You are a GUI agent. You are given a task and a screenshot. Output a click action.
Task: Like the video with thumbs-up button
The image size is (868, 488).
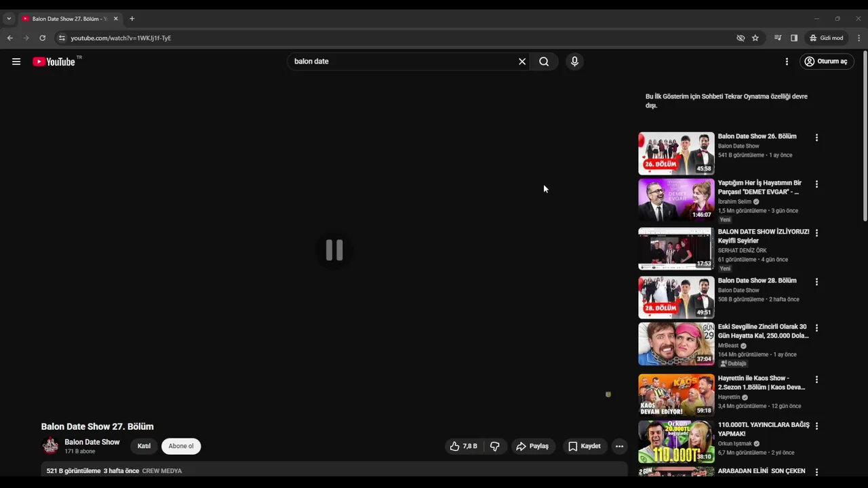point(463,446)
